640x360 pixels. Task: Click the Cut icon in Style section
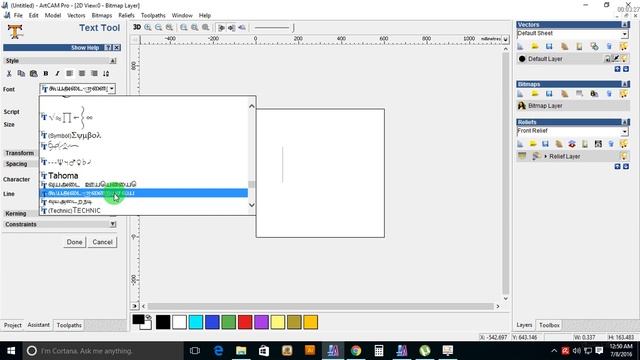(x=9, y=73)
